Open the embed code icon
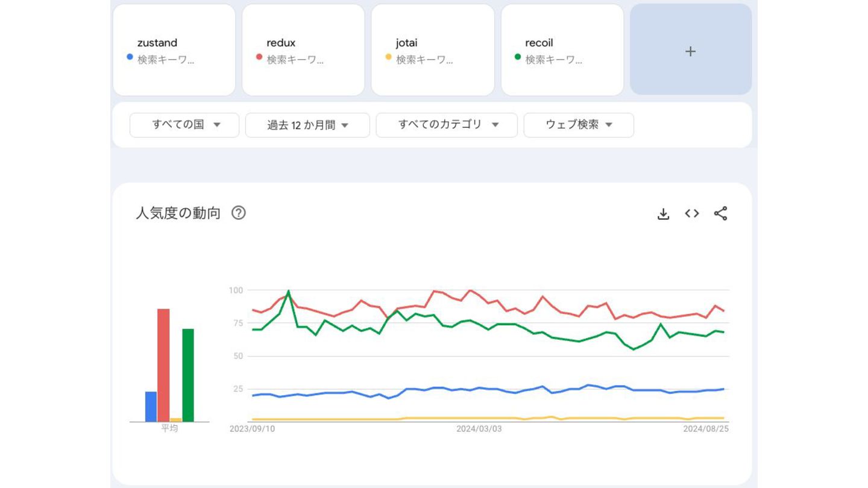Image resolution: width=868 pixels, height=488 pixels. [x=692, y=213]
